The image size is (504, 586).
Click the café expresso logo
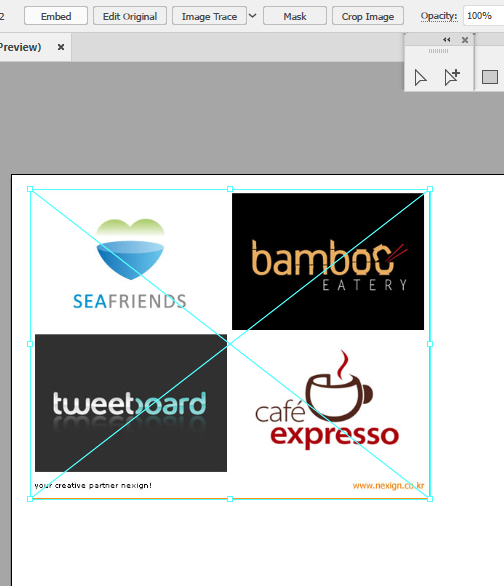coord(327,400)
